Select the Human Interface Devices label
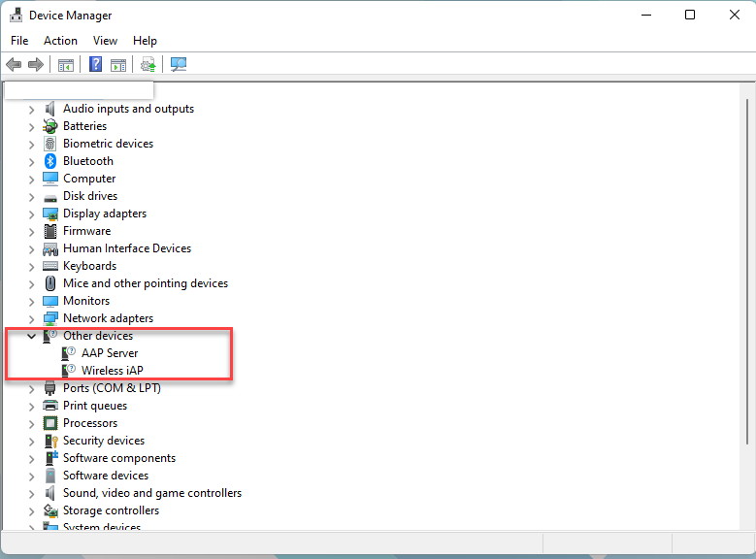 click(x=127, y=248)
